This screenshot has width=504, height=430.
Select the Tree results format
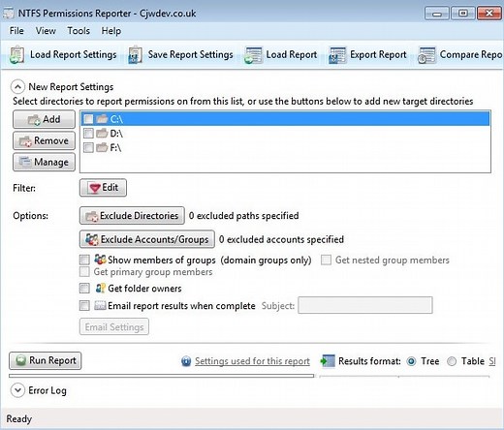tap(412, 361)
